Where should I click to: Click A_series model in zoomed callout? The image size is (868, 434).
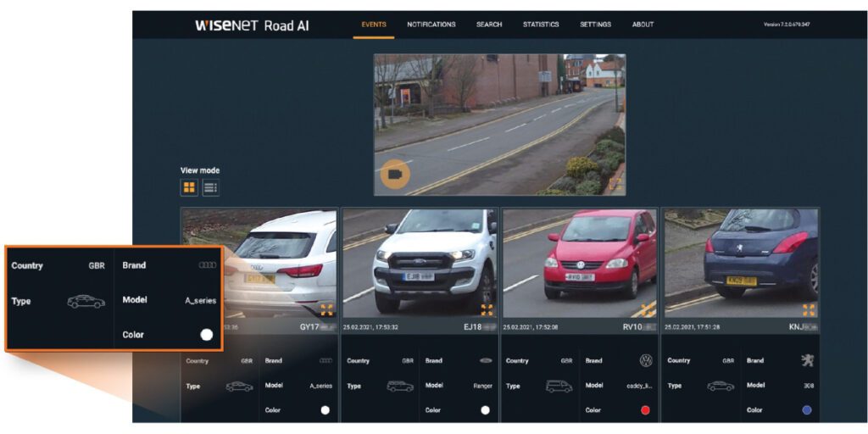tap(200, 301)
